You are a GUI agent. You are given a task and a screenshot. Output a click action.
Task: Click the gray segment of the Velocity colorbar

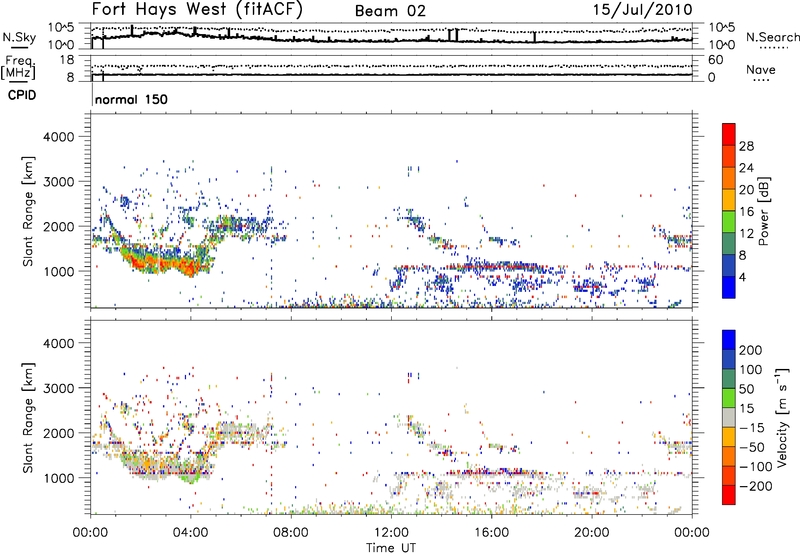(x=729, y=417)
